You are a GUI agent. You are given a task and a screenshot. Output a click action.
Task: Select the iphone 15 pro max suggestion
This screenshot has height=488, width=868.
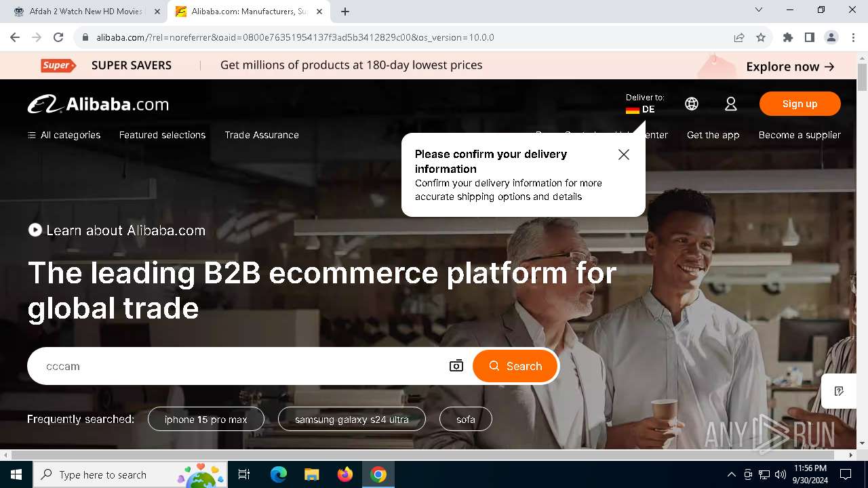click(x=206, y=420)
